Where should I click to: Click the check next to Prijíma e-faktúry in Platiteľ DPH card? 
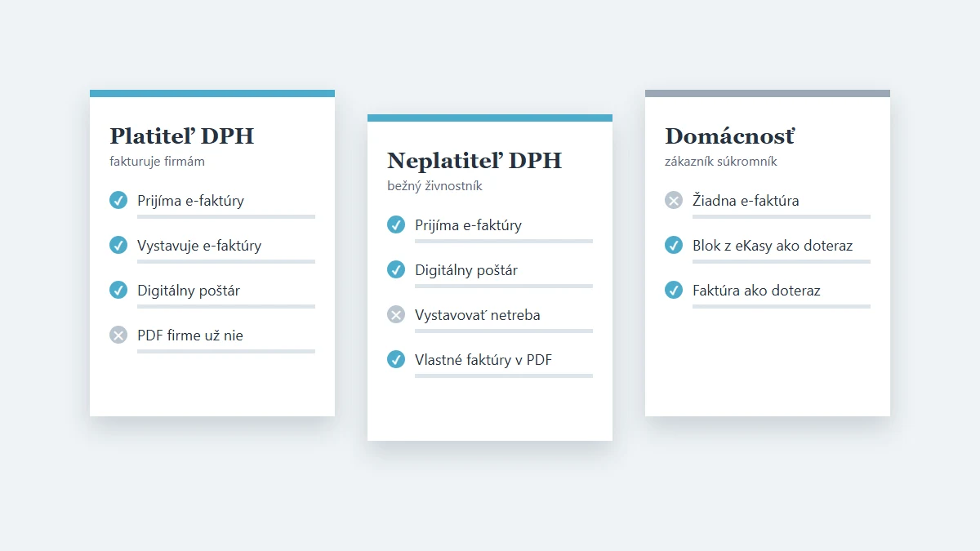point(118,200)
